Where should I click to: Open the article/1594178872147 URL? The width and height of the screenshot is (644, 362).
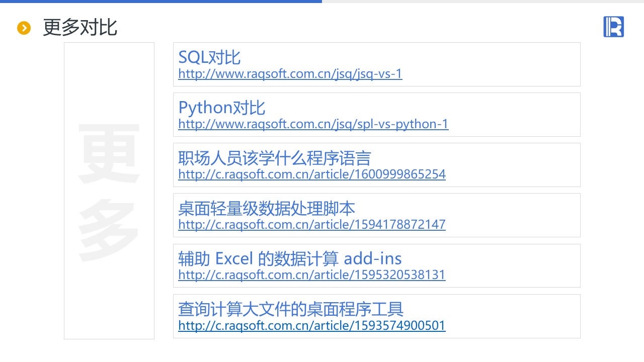(311, 224)
